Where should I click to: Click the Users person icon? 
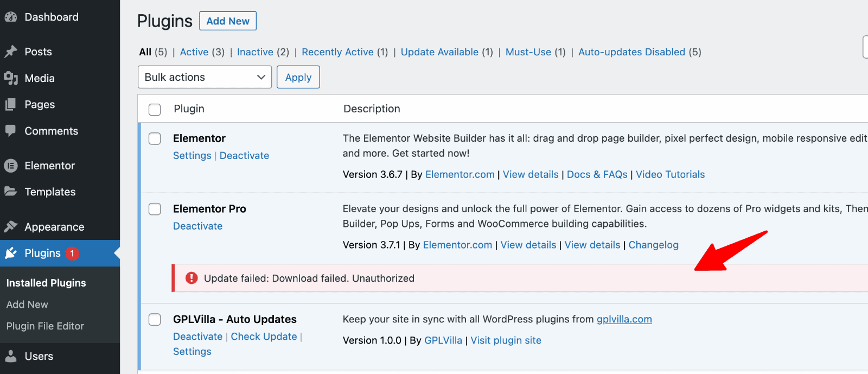click(11, 356)
